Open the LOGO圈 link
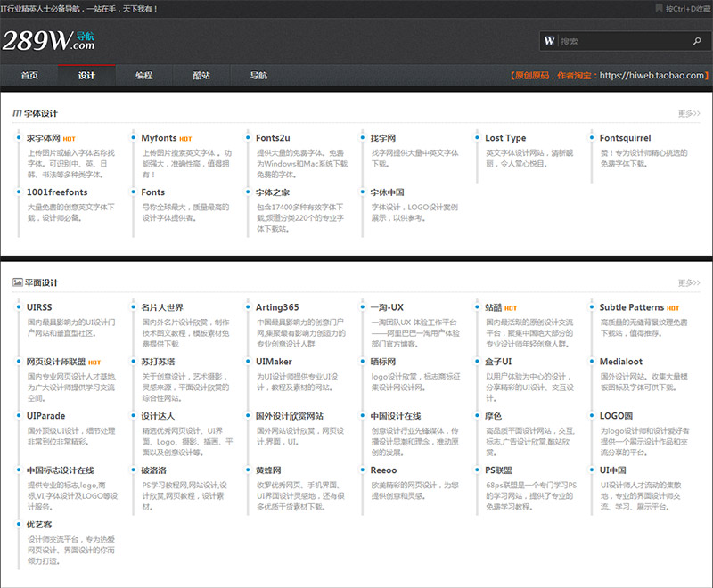 (x=616, y=416)
